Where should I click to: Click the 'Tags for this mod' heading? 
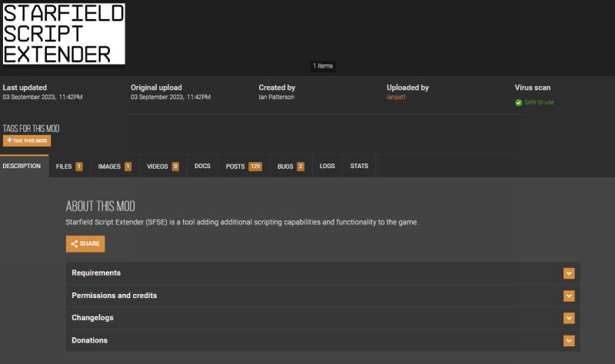31,128
